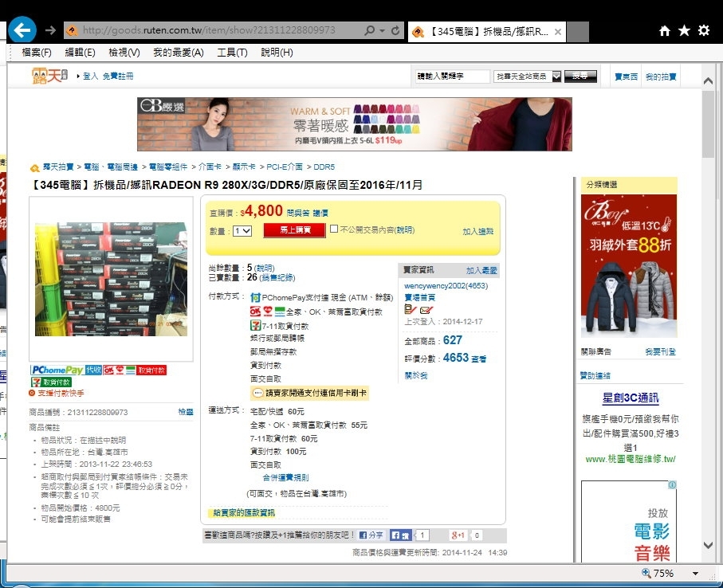Select the 【345電腦】拆機品 browser tab
The height and width of the screenshot is (588, 723).
click(486, 32)
